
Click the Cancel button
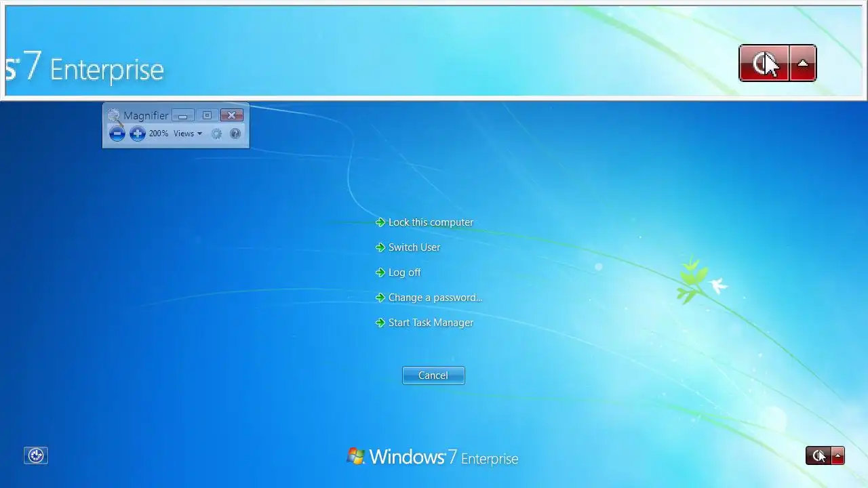click(433, 375)
